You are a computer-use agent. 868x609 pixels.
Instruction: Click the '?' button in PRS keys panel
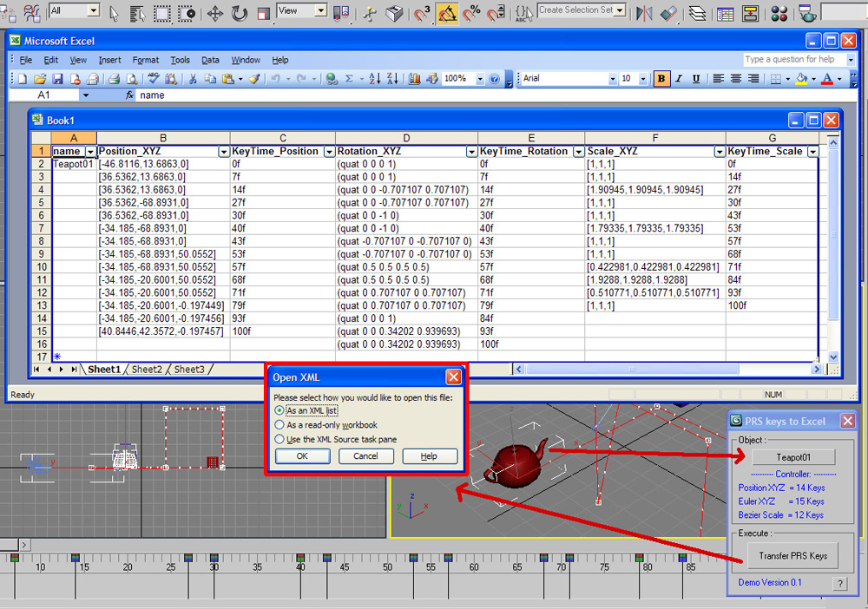(840, 584)
